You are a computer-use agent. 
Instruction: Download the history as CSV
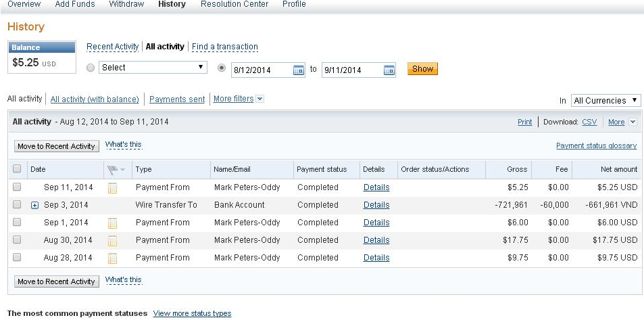pyautogui.click(x=589, y=122)
